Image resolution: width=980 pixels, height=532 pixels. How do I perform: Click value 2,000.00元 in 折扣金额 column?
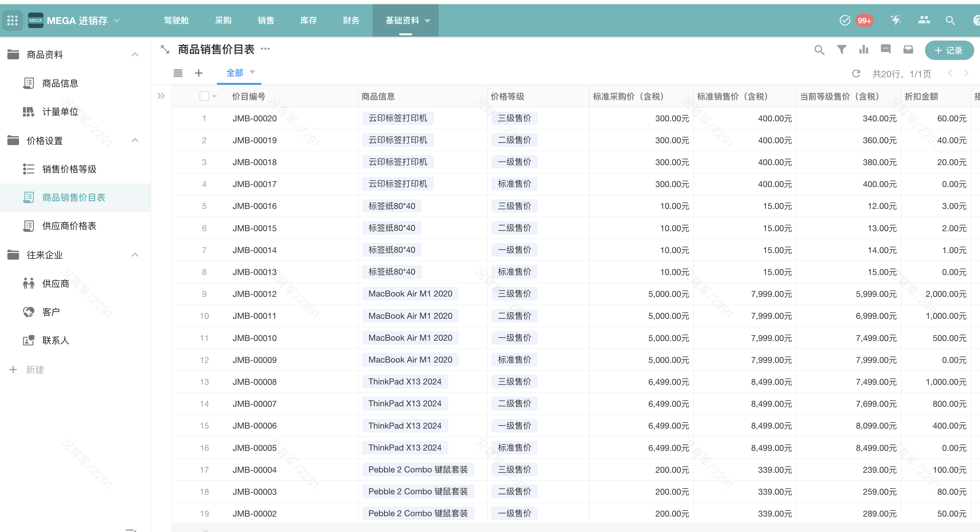[x=946, y=294]
